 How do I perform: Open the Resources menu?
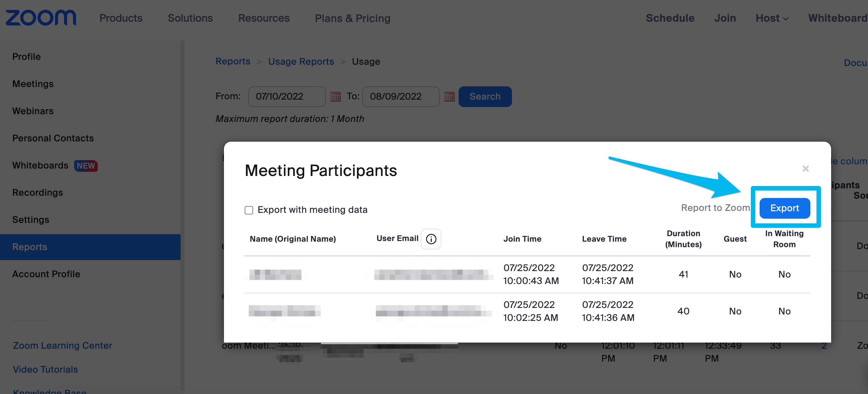263,18
